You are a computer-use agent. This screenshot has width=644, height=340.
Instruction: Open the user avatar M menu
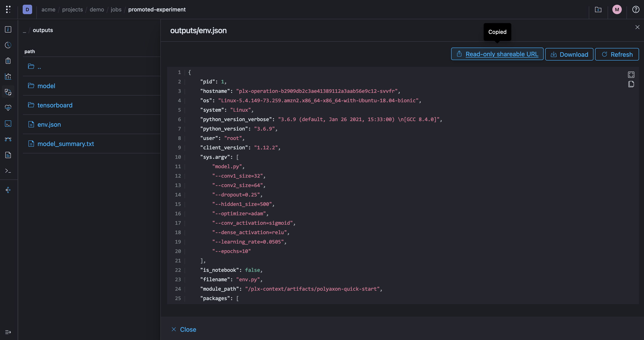[x=617, y=9]
